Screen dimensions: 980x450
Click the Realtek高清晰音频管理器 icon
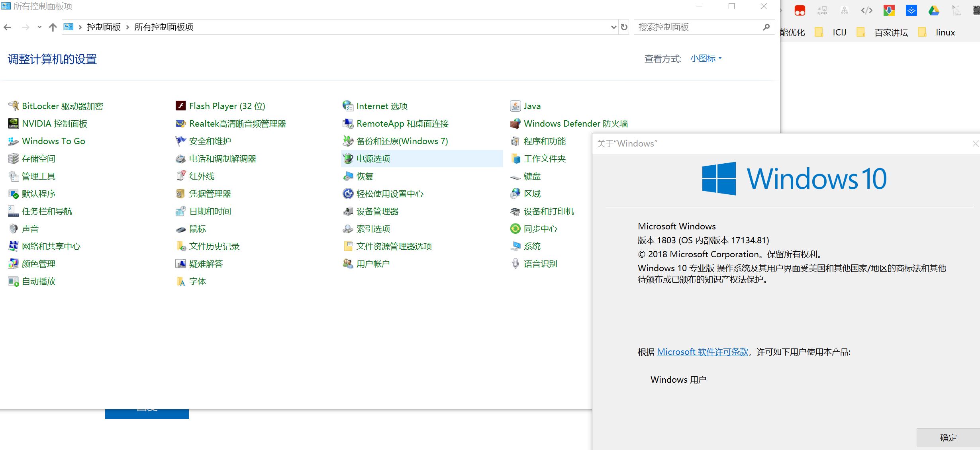pos(181,123)
